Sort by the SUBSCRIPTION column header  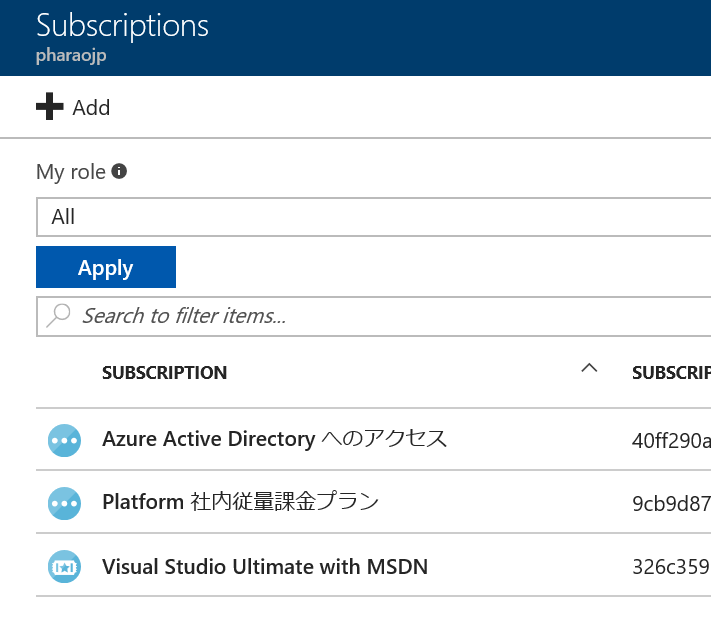(165, 373)
